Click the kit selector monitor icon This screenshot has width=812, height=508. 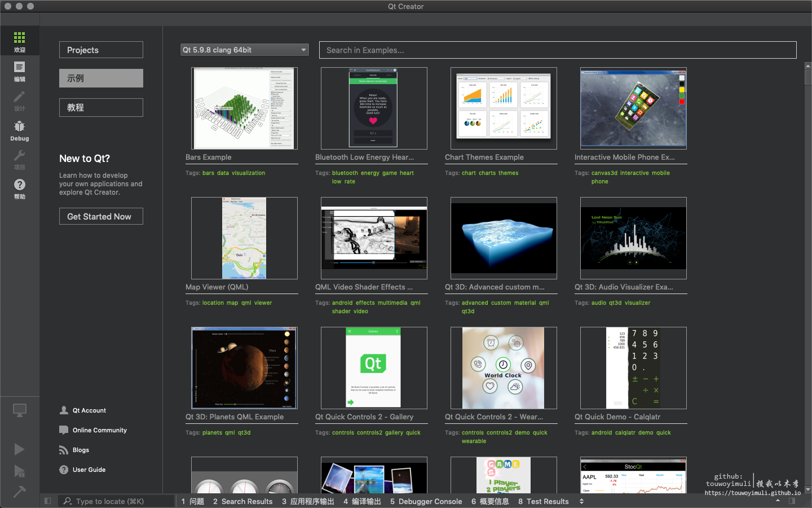[20, 410]
